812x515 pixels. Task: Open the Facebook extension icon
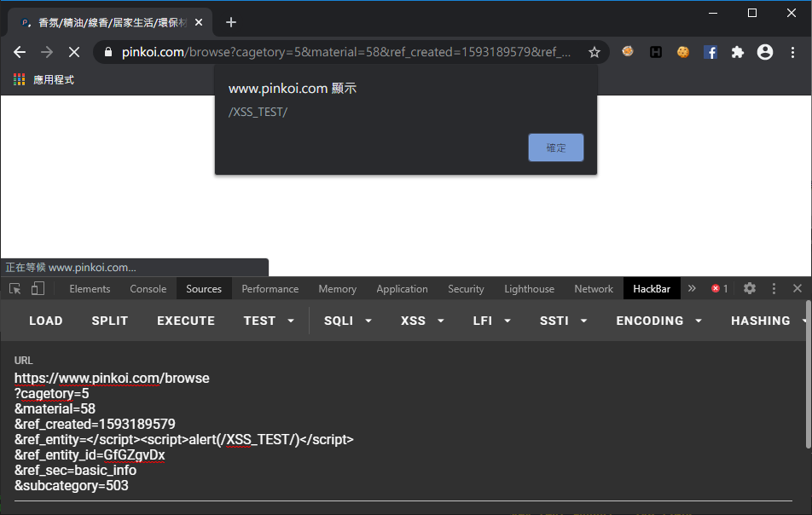coord(710,52)
